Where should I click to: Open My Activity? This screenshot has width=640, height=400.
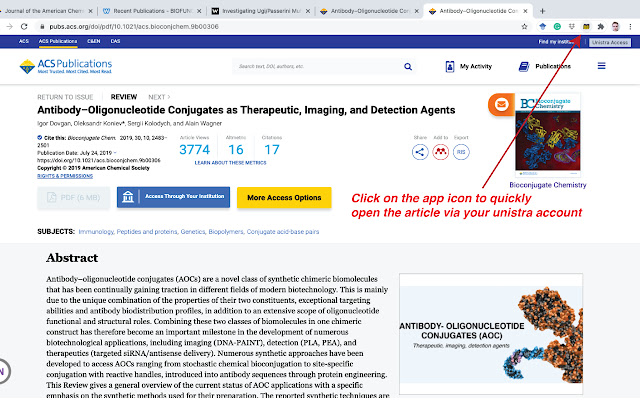(469, 66)
